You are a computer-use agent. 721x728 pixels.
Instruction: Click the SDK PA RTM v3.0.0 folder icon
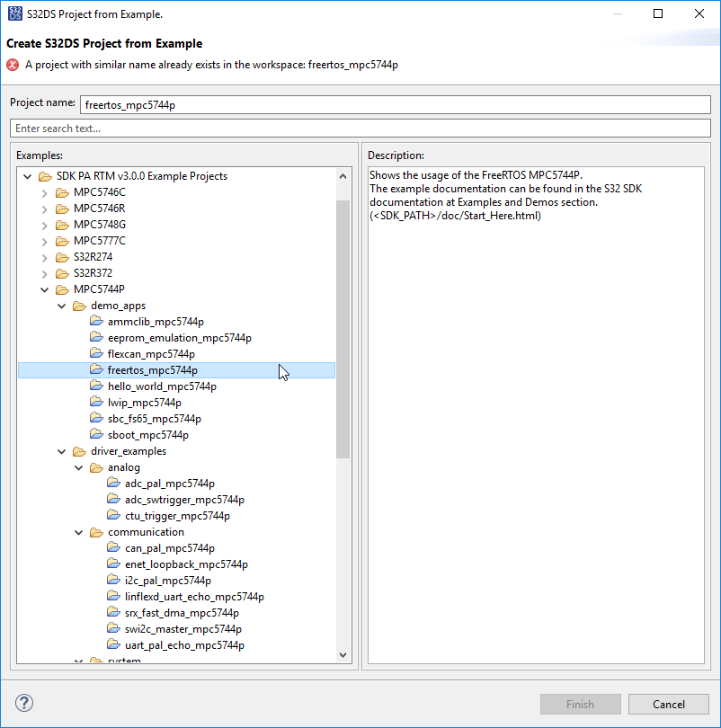click(x=45, y=176)
